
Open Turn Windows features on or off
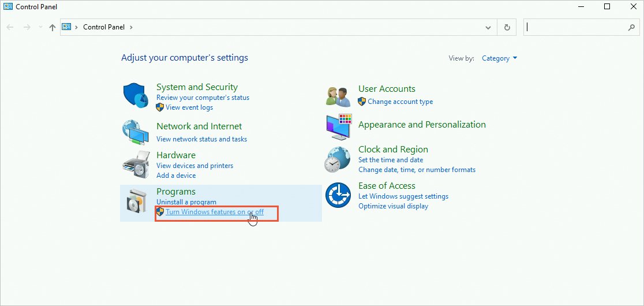[215, 212]
